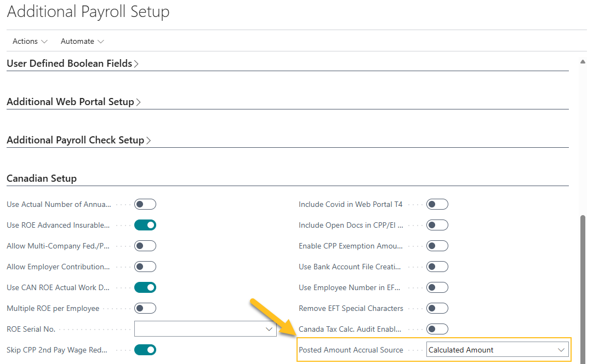Enable Include Covid in Web Portal T4
Screen dimensions: 593x364
[x=437, y=204]
